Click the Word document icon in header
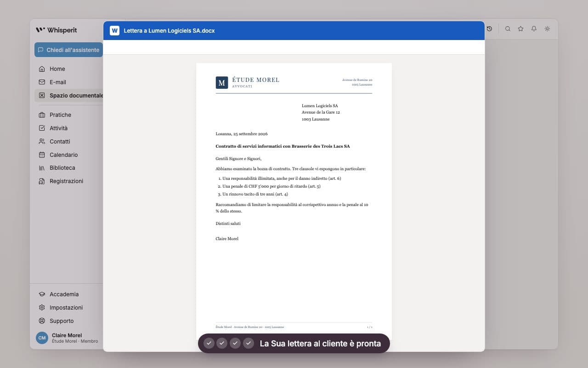Screen dimensions: 588x368 coord(114,31)
